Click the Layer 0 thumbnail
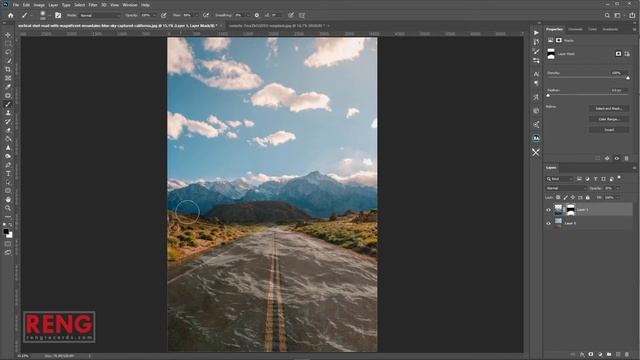The image size is (640, 360). click(558, 223)
